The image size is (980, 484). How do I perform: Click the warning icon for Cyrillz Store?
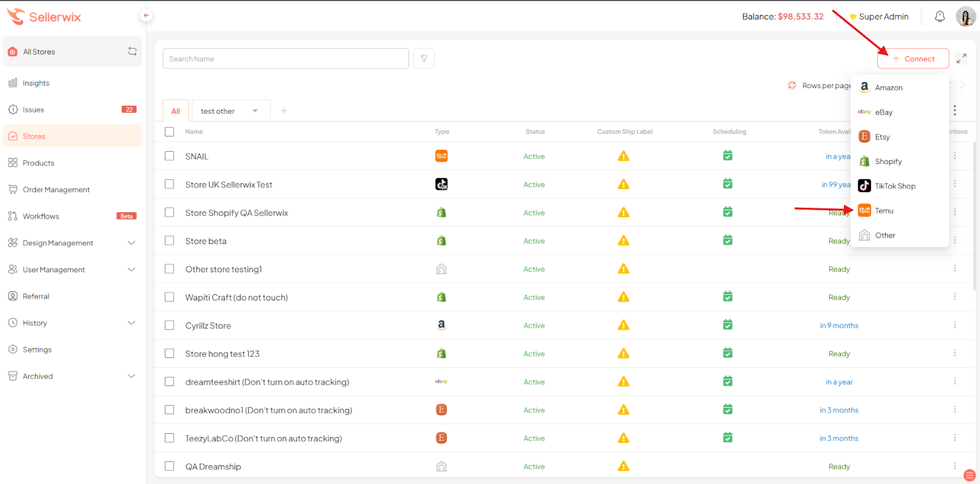tap(624, 326)
